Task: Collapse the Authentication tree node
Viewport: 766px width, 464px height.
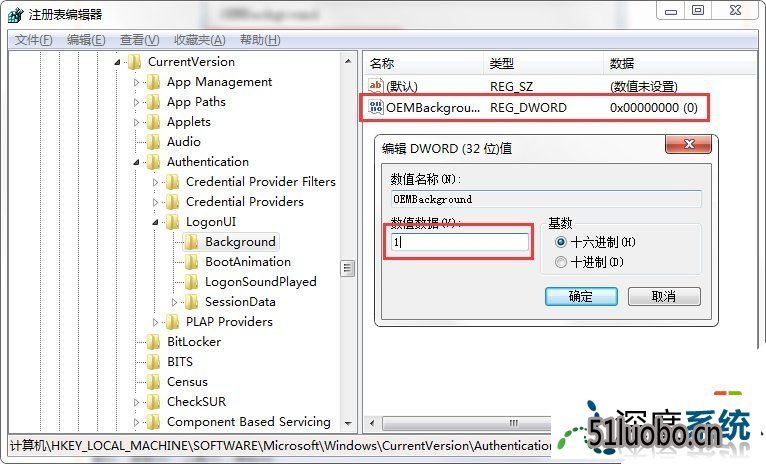Action: (x=137, y=162)
